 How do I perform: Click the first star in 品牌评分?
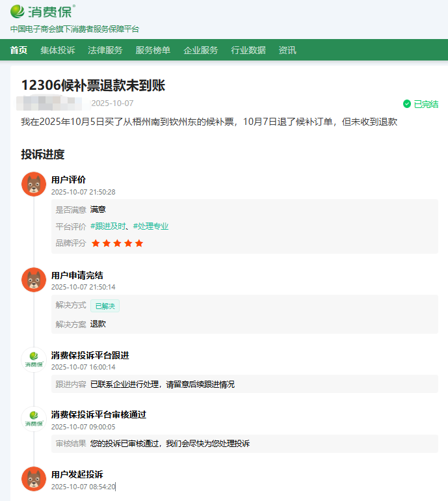point(96,243)
